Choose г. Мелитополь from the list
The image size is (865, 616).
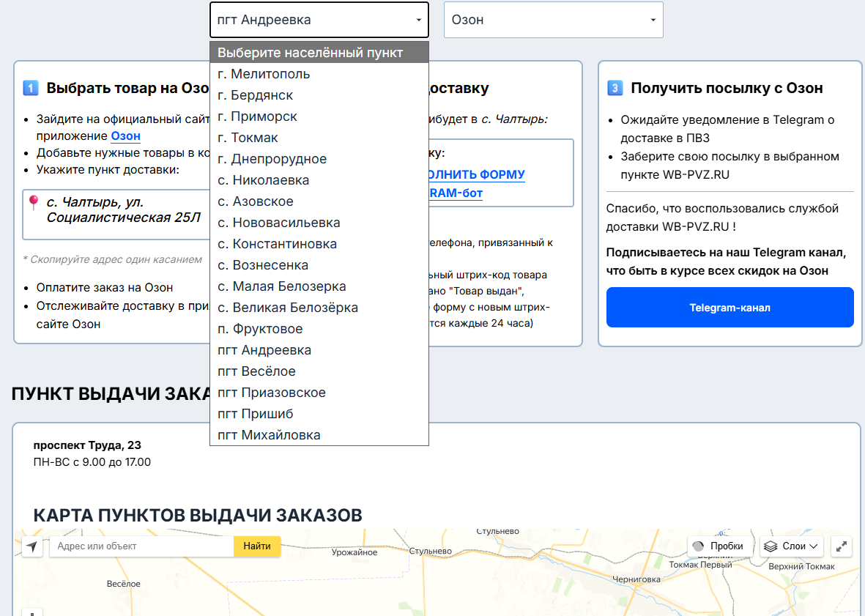point(319,74)
